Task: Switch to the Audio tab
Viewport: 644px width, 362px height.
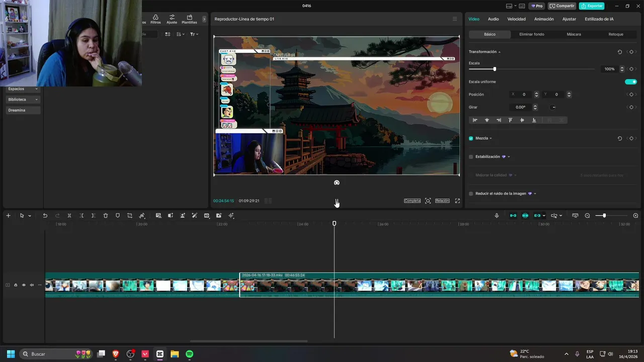Action: click(493, 19)
